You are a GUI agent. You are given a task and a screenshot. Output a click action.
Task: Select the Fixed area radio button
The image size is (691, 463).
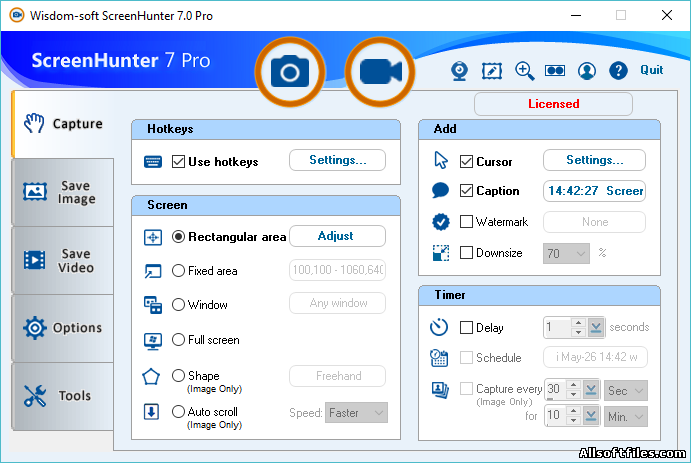point(178,270)
